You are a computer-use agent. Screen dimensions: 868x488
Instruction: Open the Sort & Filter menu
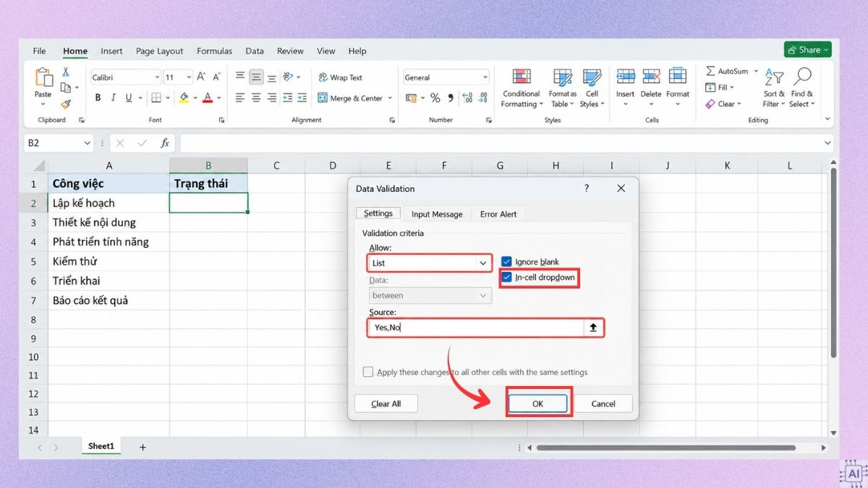774,88
